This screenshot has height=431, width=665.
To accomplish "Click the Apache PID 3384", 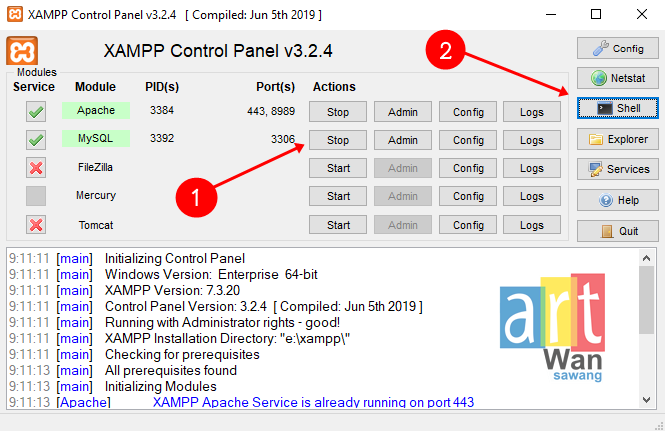I will 162,110.
